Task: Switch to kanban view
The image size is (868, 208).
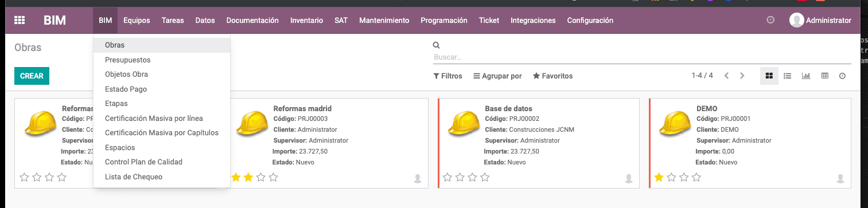Action: pyautogui.click(x=769, y=76)
